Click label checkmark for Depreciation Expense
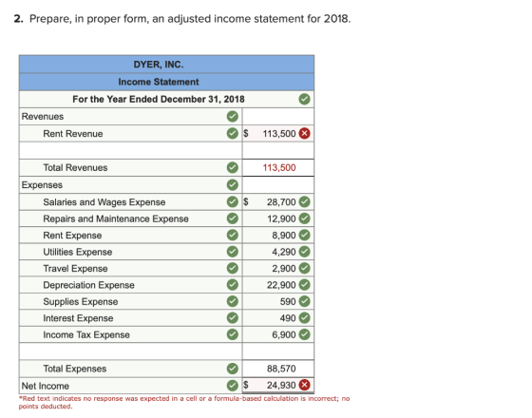Image resolution: width=532 pixels, height=418 pixels. tap(233, 285)
